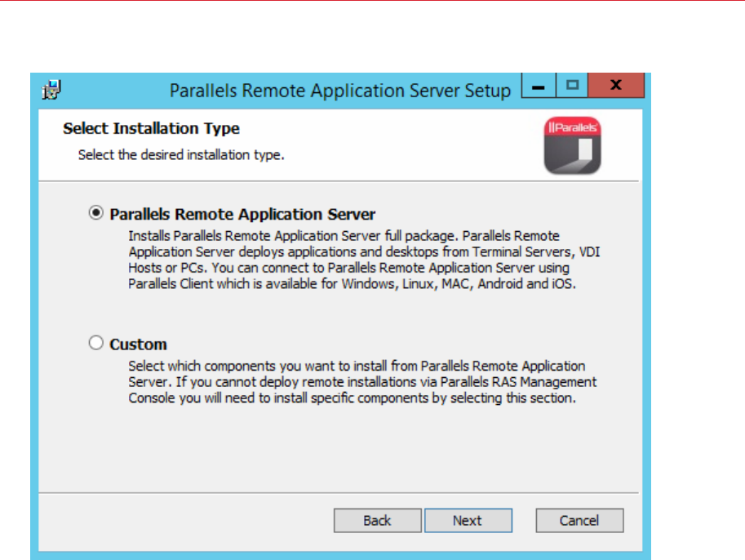
Task: Close the setup window with the X
Action: tap(615, 85)
